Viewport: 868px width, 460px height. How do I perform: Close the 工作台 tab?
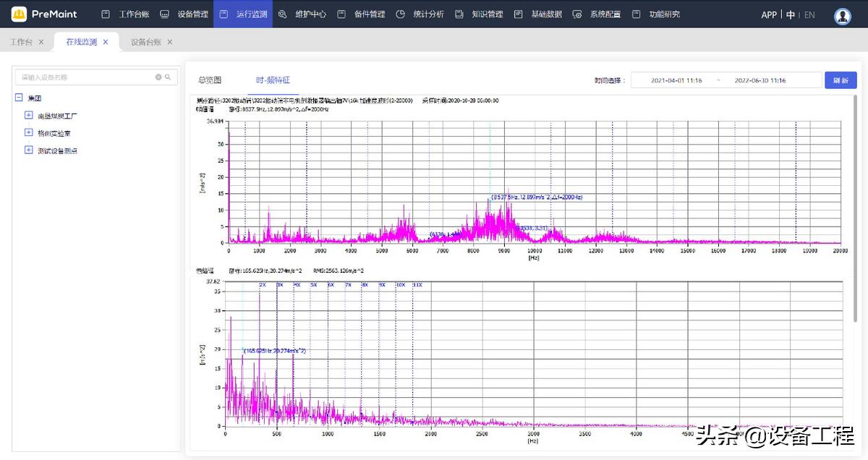tap(41, 42)
